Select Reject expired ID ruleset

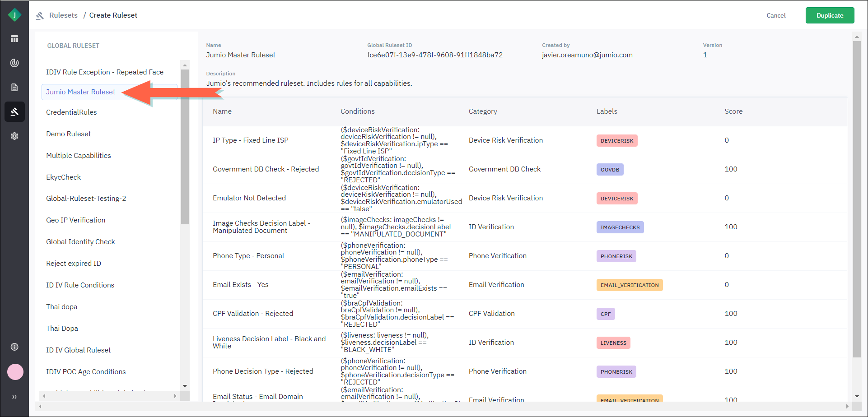coord(74,264)
